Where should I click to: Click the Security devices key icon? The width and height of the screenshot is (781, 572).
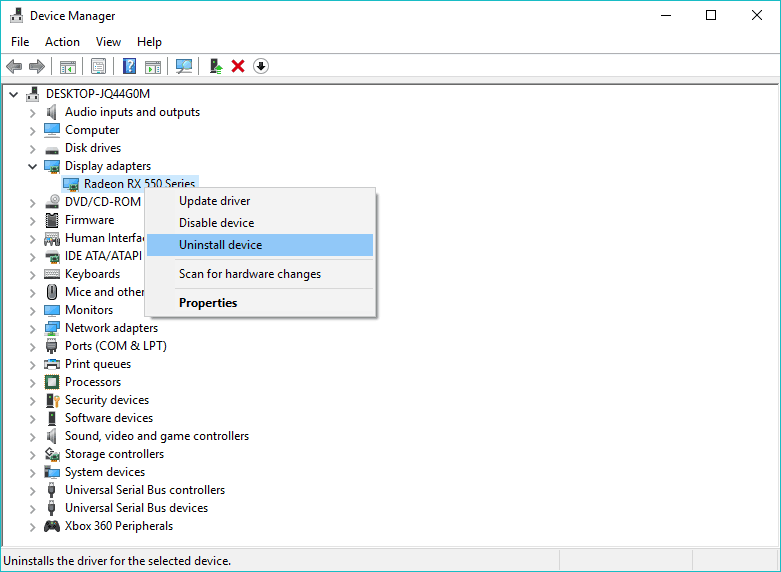pyautogui.click(x=52, y=400)
